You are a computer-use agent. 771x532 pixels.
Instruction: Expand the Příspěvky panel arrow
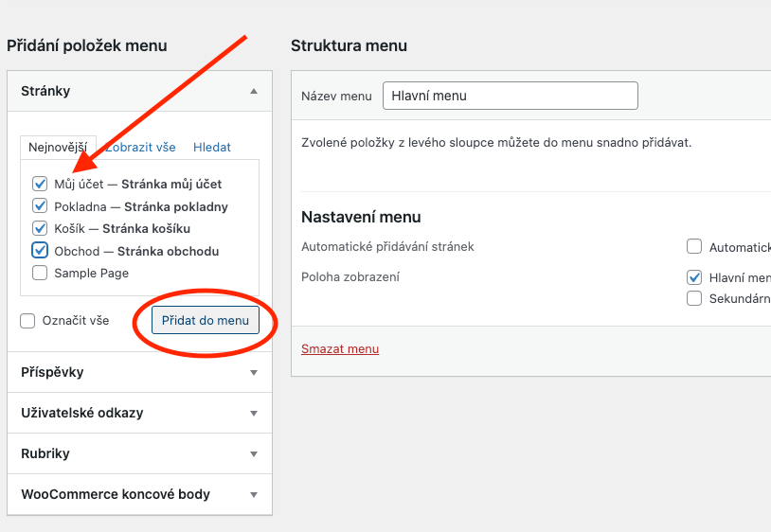coord(254,372)
